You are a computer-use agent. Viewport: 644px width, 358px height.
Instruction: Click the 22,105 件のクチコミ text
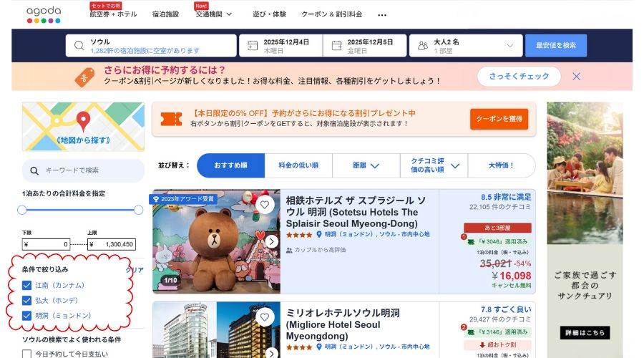(500, 207)
